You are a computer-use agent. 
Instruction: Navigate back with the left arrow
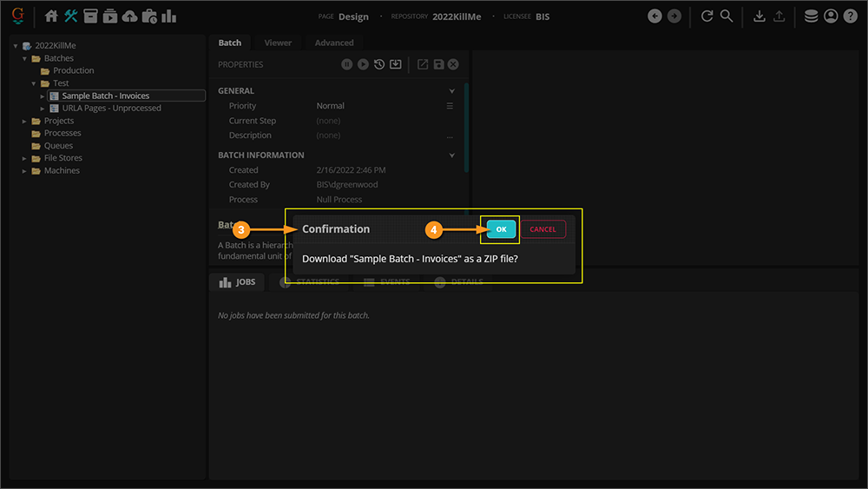point(654,16)
